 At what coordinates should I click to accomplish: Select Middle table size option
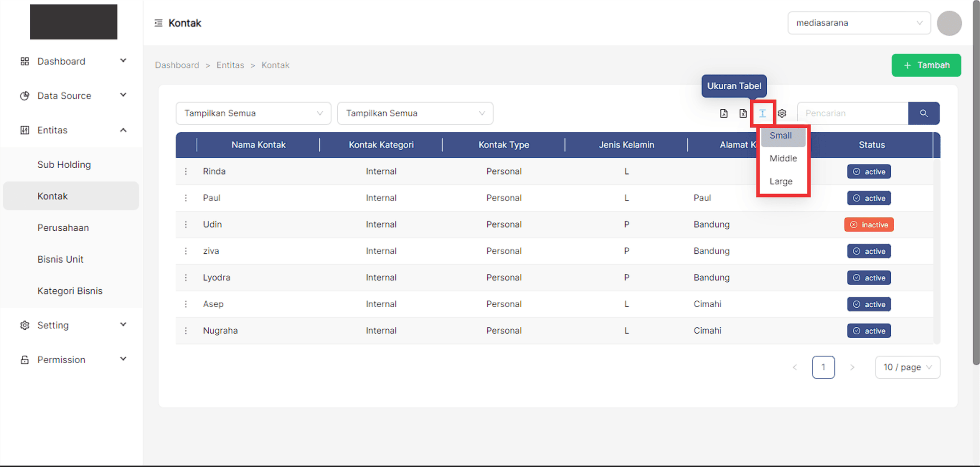783,158
